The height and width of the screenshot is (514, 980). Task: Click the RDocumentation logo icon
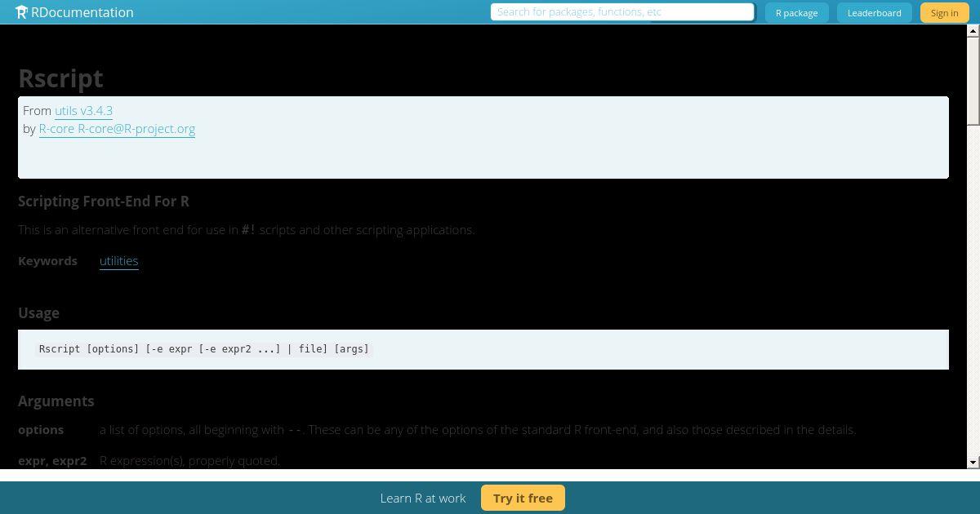[21, 12]
